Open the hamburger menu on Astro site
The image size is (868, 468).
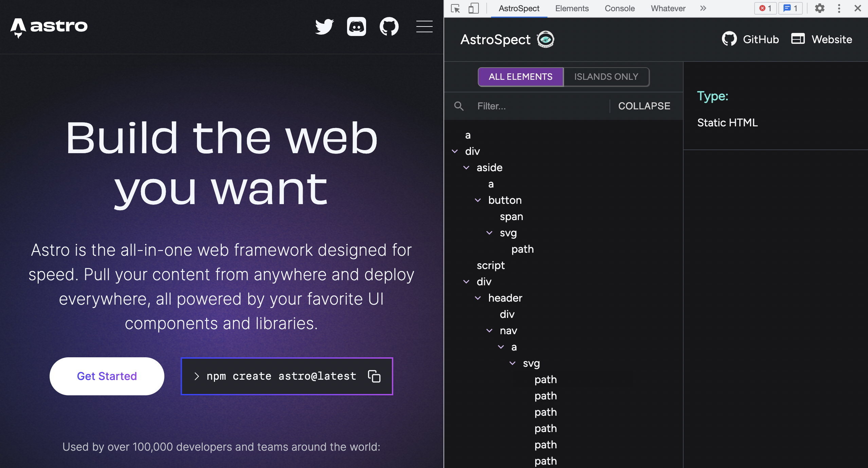pyautogui.click(x=424, y=26)
